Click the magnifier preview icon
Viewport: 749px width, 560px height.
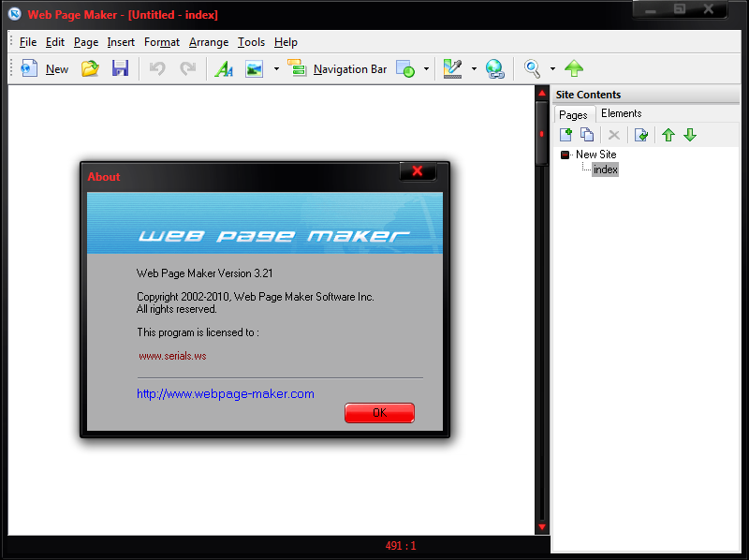532,68
